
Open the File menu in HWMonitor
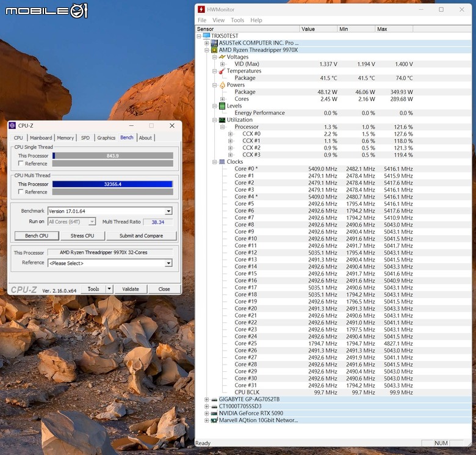(202, 20)
